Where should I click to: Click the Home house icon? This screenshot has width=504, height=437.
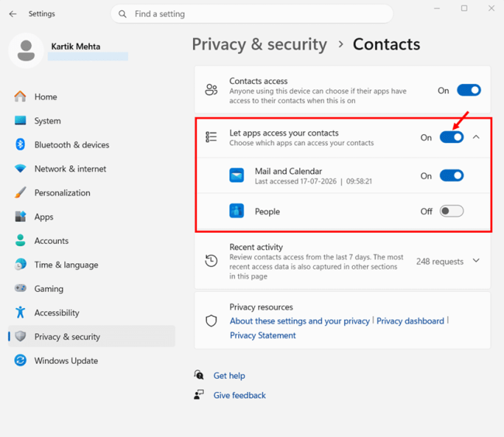pos(20,96)
